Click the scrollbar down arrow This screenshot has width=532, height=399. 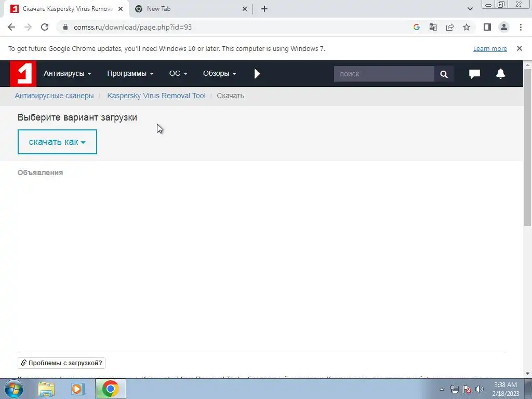527,374
